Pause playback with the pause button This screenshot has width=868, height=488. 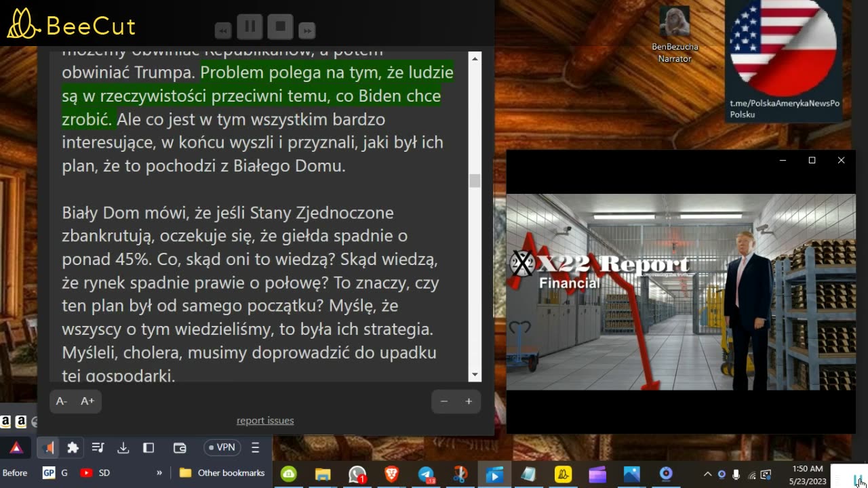point(250,27)
